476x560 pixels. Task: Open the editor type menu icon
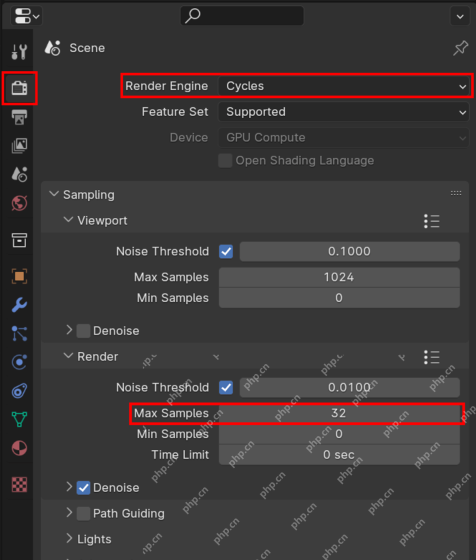pos(27,16)
